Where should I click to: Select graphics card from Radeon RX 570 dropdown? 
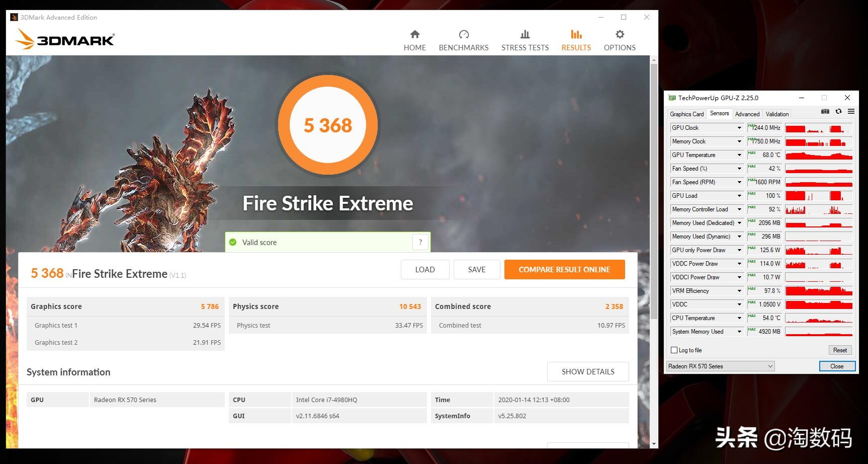pos(721,366)
